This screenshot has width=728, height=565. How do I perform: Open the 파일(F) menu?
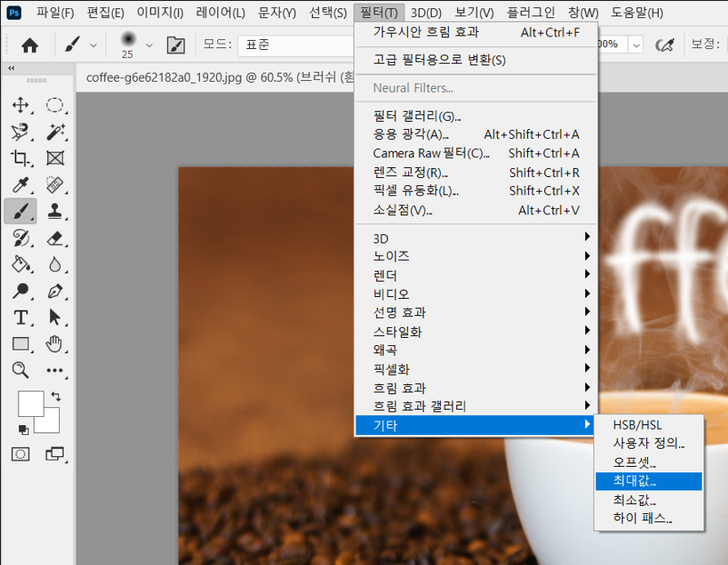pos(55,13)
